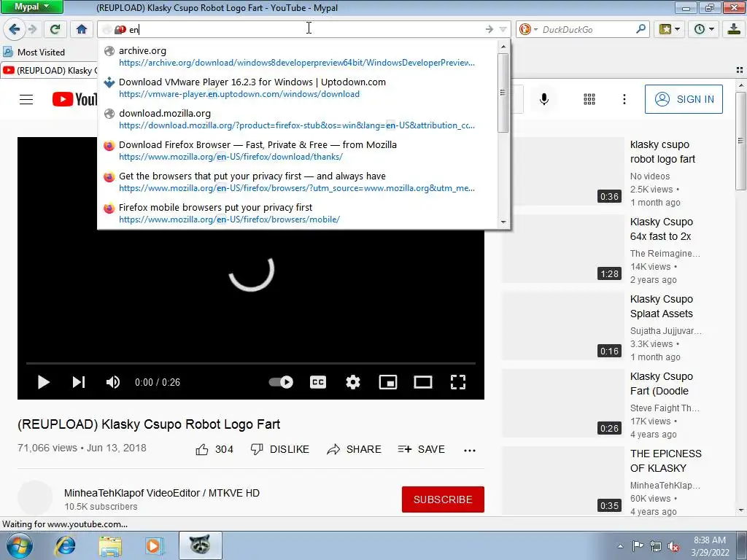Open the browser home page
The image size is (747, 560).
click(x=82, y=29)
